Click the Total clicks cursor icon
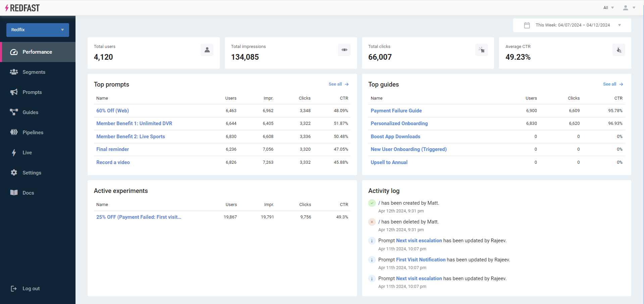This screenshot has height=304, width=644. tap(482, 50)
